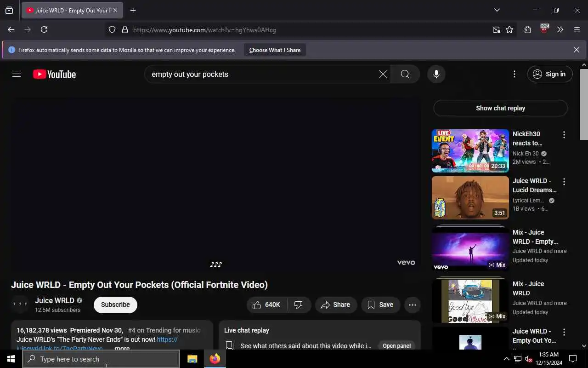Screen dimensions: 588x368
Task: Clear the search text with the X icon
Action: (383, 74)
